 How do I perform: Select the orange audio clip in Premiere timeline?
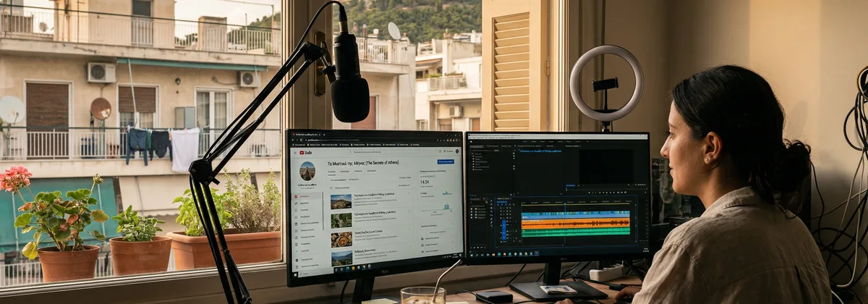pyautogui.click(x=576, y=223)
